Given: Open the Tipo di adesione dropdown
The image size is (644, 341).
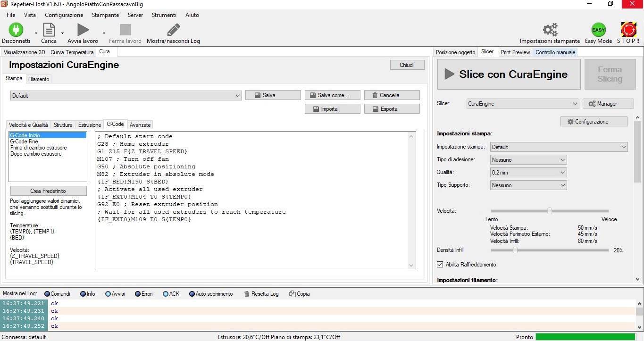Looking at the screenshot, I should click(x=528, y=160).
